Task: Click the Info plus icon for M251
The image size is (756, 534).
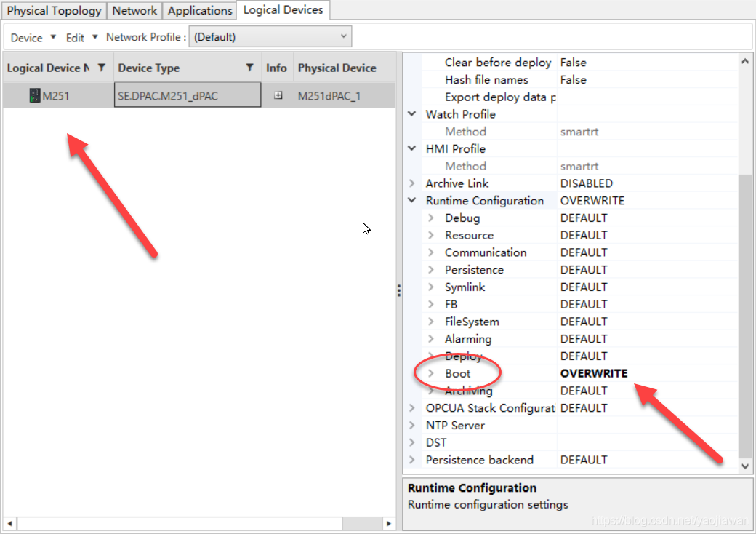Action: click(x=278, y=95)
